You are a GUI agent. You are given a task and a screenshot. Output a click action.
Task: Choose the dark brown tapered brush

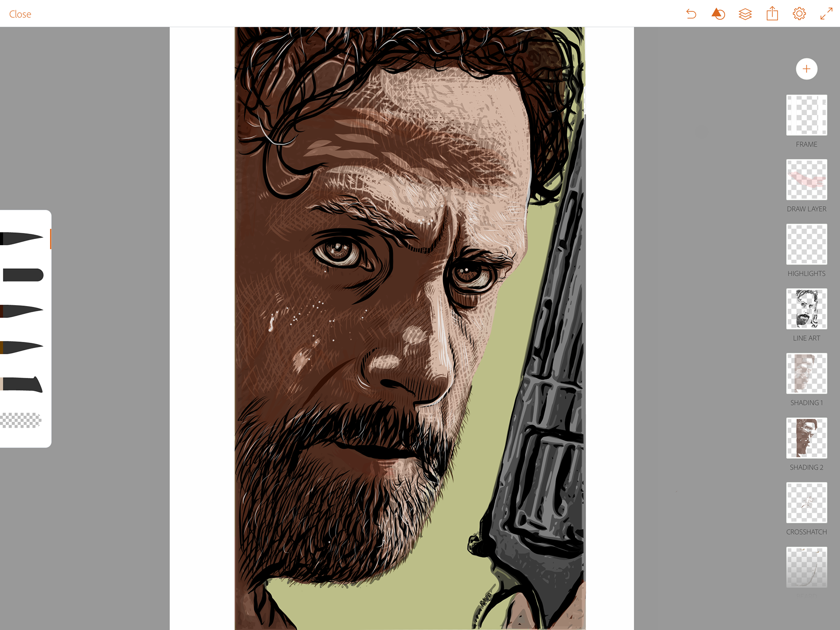[x=22, y=311]
